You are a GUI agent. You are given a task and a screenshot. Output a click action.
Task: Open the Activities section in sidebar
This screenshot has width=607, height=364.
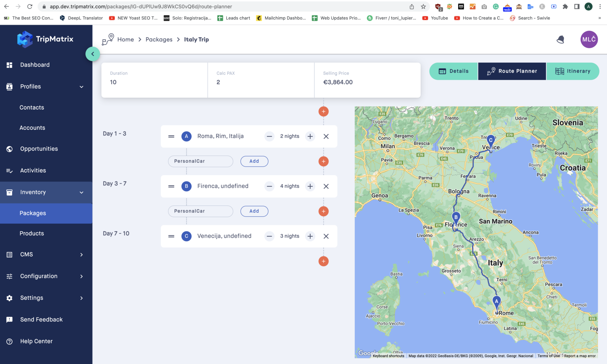point(9,170)
